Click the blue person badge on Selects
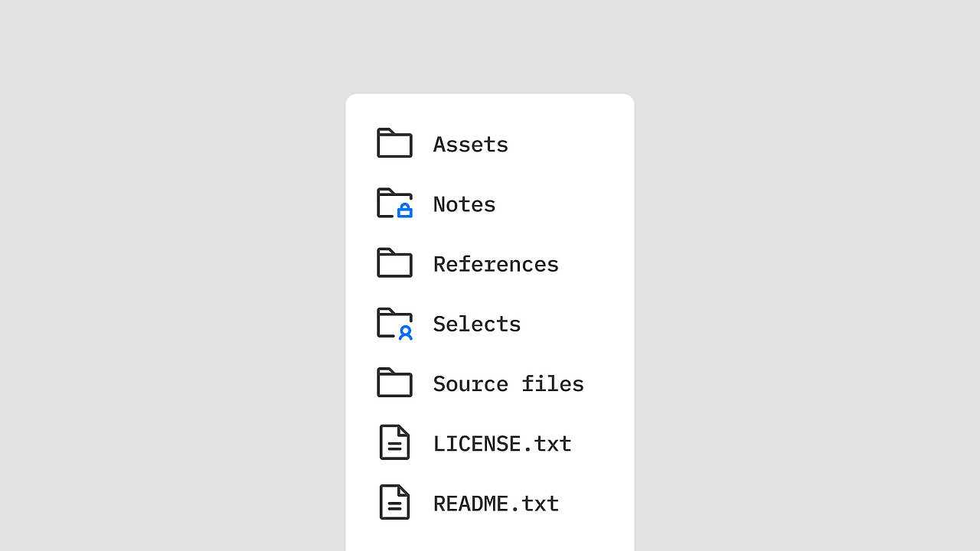Image resolution: width=980 pixels, height=551 pixels. click(406, 332)
